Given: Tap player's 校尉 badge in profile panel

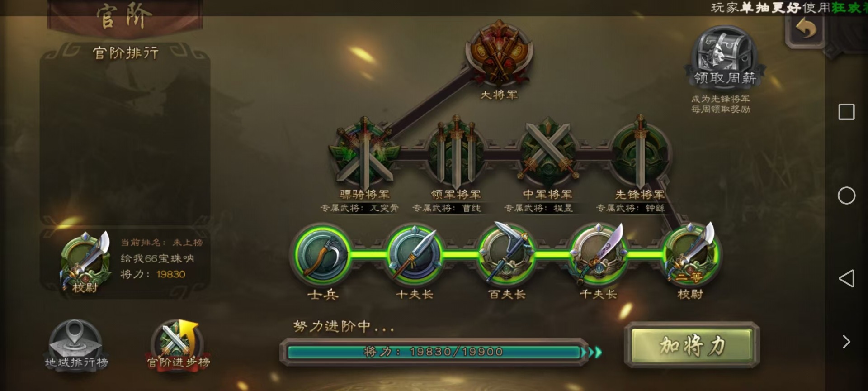Looking at the screenshot, I should [86, 262].
